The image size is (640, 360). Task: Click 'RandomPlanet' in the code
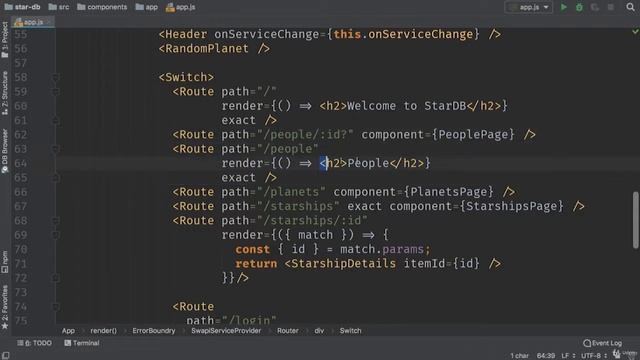click(207, 49)
